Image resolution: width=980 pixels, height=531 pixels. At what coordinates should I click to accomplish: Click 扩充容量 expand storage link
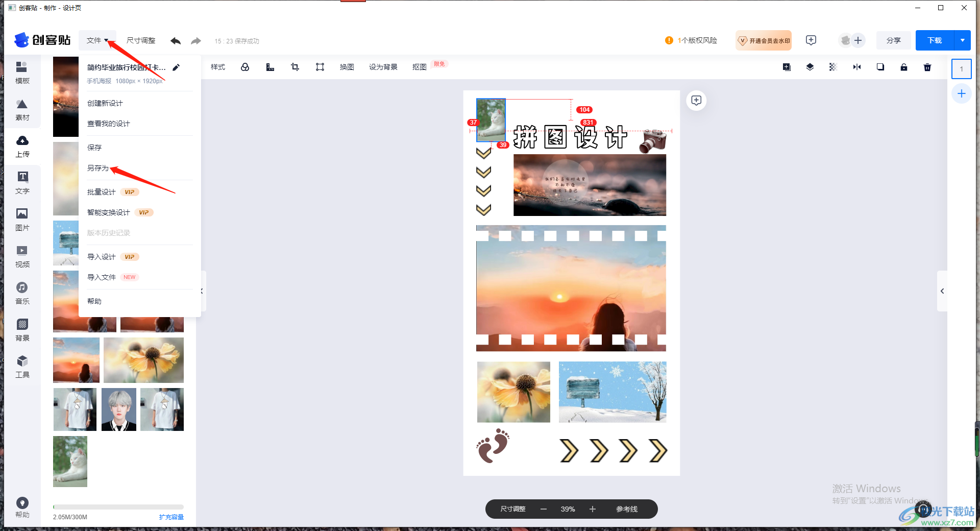pos(171,517)
